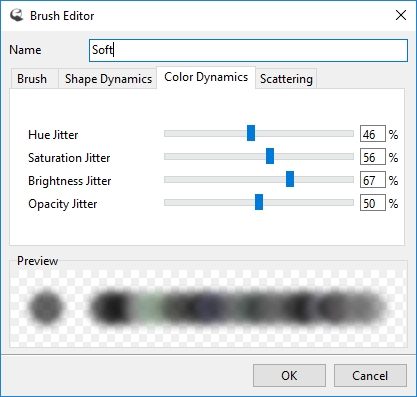Screen dimensions: 417x397
Task: Click the Hue Jitter slider handle
Action: pyautogui.click(x=251, y=133)
